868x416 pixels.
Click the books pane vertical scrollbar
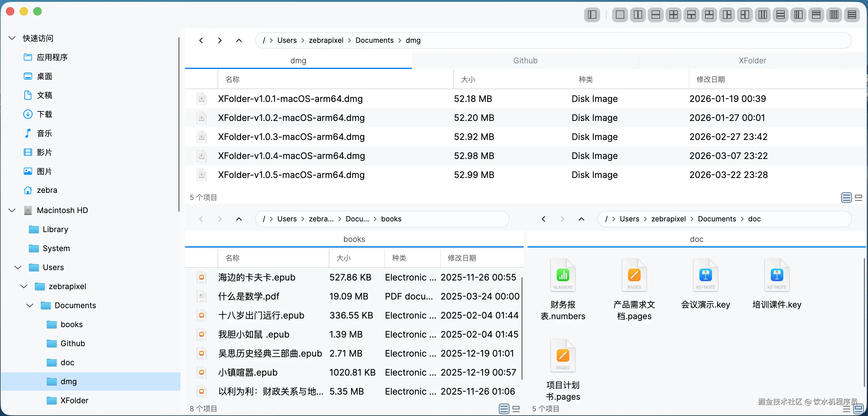(x=522, y=328)
